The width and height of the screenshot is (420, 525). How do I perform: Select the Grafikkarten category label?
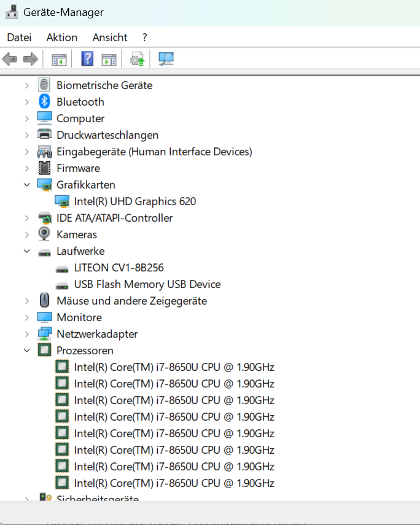(x=86, y=184)
